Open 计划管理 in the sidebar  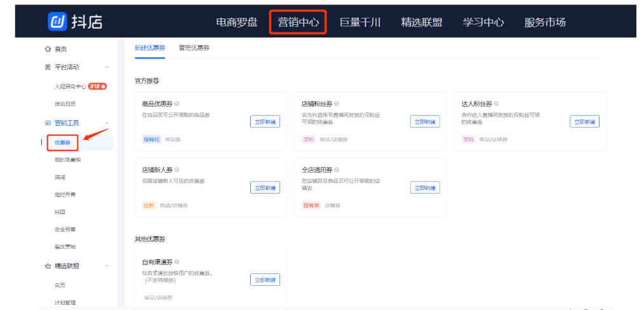point(65,303)
